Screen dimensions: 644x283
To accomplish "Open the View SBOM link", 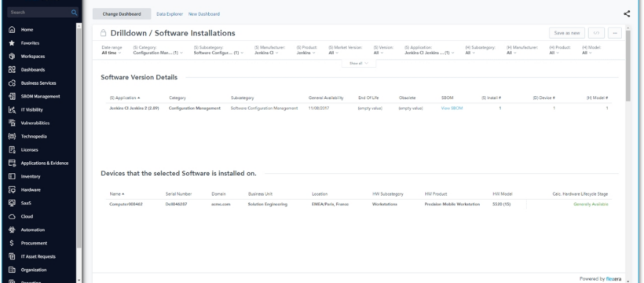I will 452,108.
